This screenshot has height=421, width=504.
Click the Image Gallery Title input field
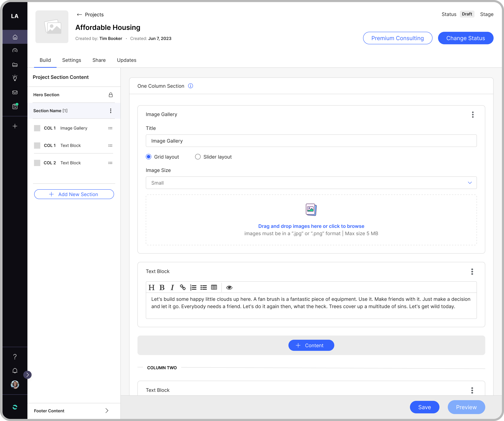pos(311,141)
